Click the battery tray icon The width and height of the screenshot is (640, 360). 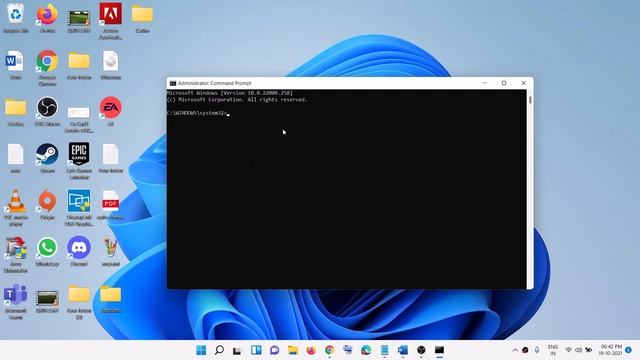(589, 350)
